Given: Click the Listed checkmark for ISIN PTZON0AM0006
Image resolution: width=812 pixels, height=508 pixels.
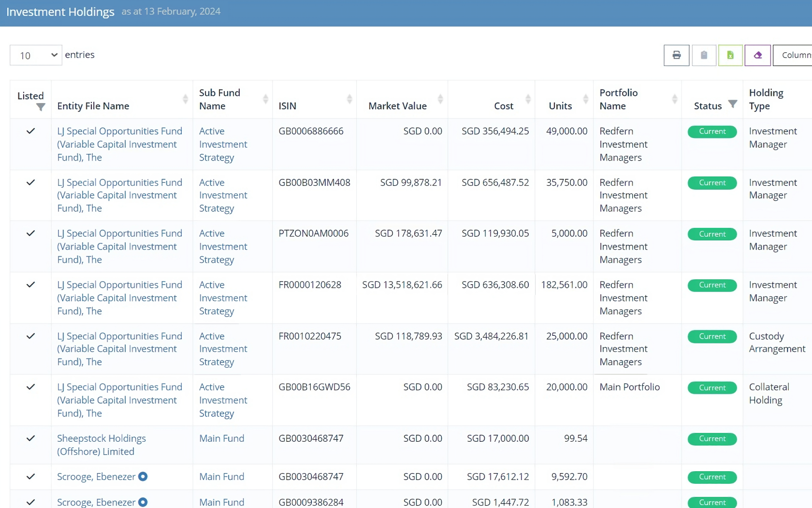Looking at the screenshot, I should 30,234.
